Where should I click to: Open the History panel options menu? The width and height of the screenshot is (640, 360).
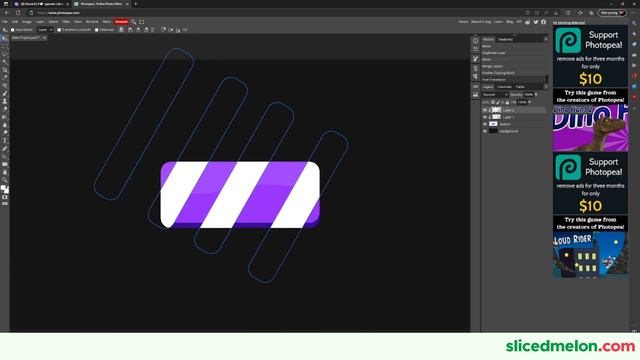pos(546,39)
